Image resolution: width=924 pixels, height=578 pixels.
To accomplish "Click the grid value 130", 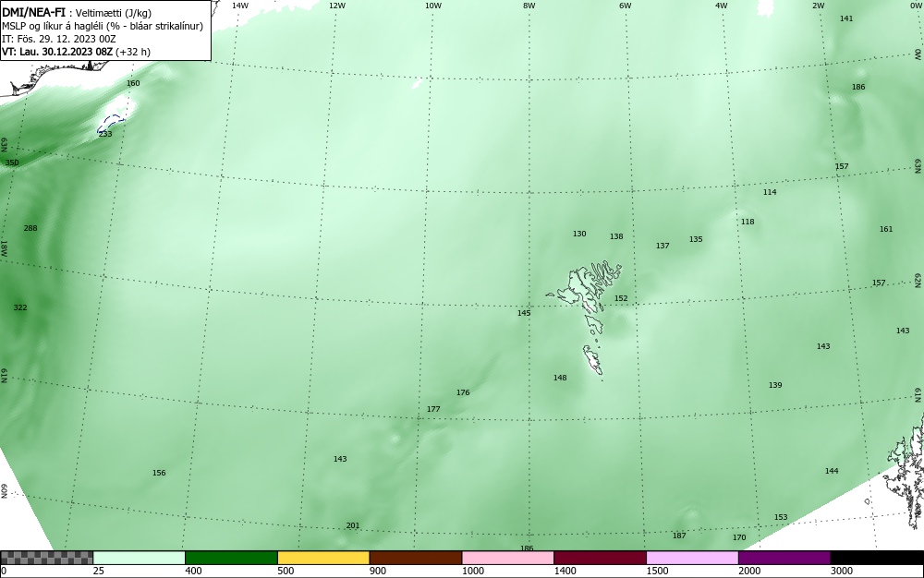I will click(579, 234).
